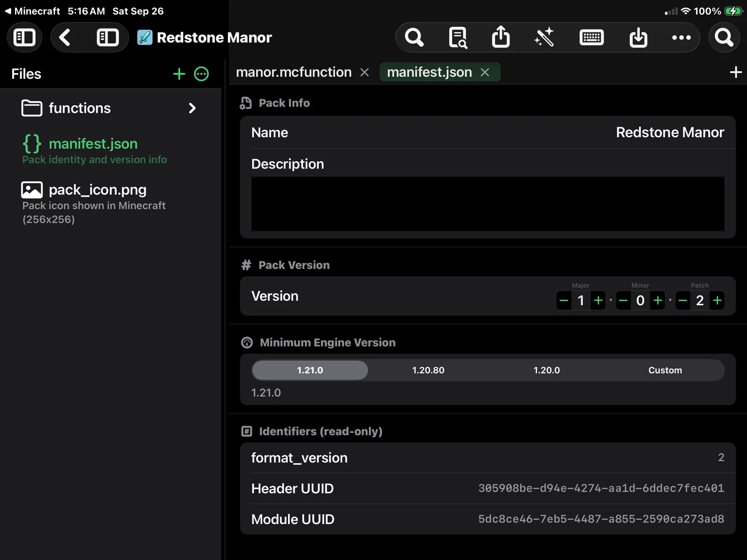This screenshot has height=560, width=747.
Task: Click the Header UUID value
Action: pos(601,488)
